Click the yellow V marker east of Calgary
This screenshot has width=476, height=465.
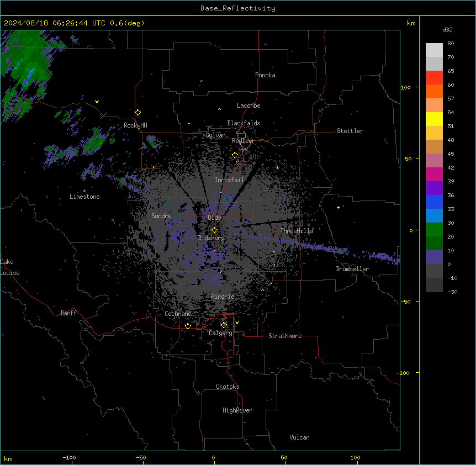(x=237, y=323)
